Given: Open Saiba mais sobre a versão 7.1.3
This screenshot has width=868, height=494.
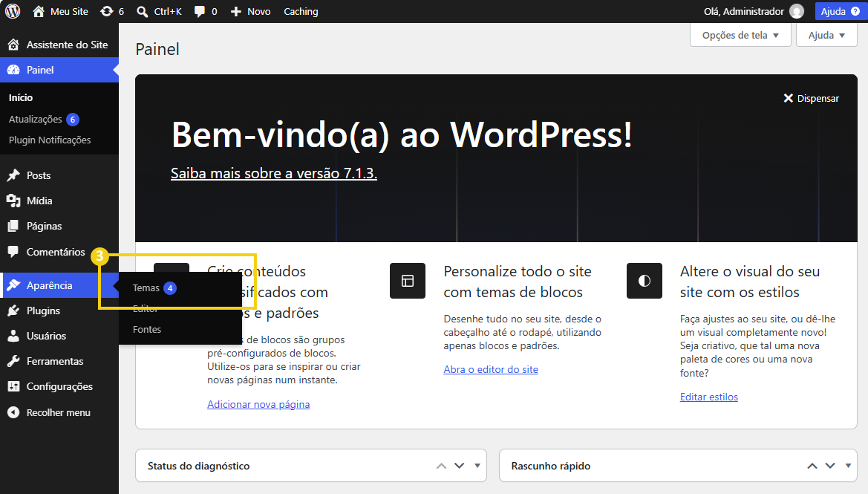Looking at the screenshot, I should [x=273, y=173].
